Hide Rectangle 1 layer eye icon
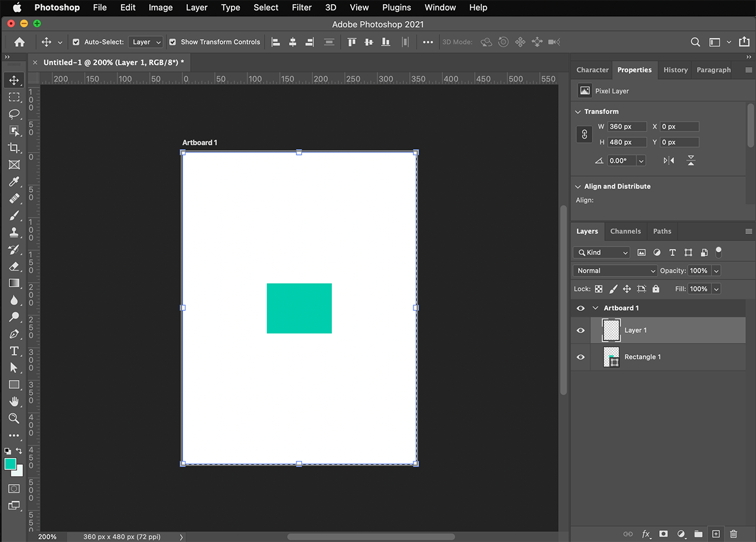756x542 pixels. click(x=581, y=357)
